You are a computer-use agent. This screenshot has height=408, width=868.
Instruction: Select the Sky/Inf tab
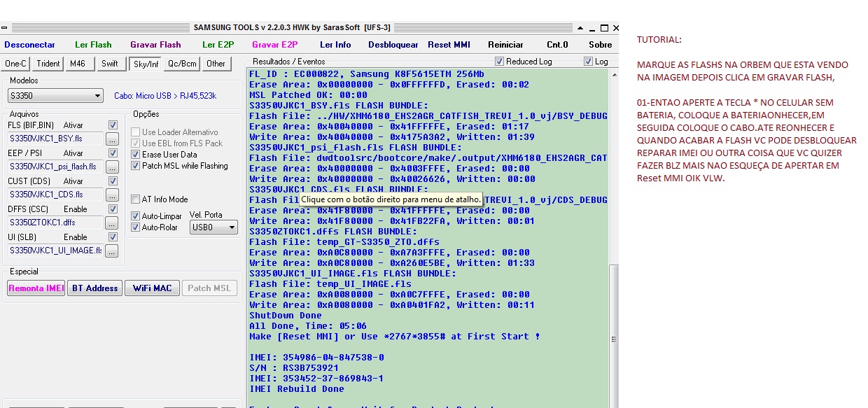(146, 64)
